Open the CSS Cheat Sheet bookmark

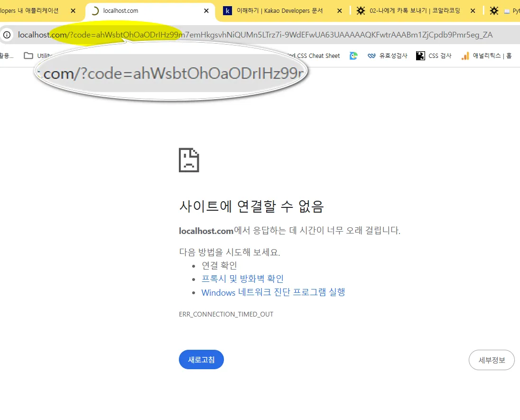click(318, 56)
